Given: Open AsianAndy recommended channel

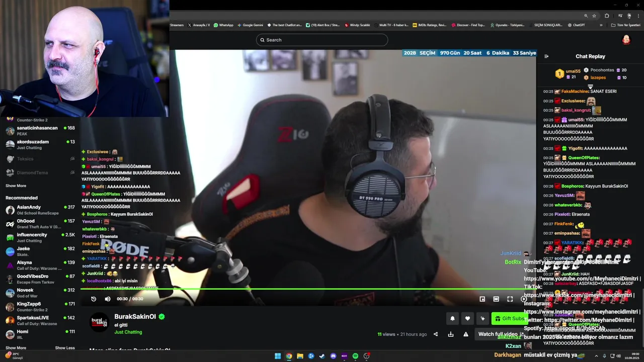Looking at the screenshot, I should pyautogui.click(x=40, y=210).
